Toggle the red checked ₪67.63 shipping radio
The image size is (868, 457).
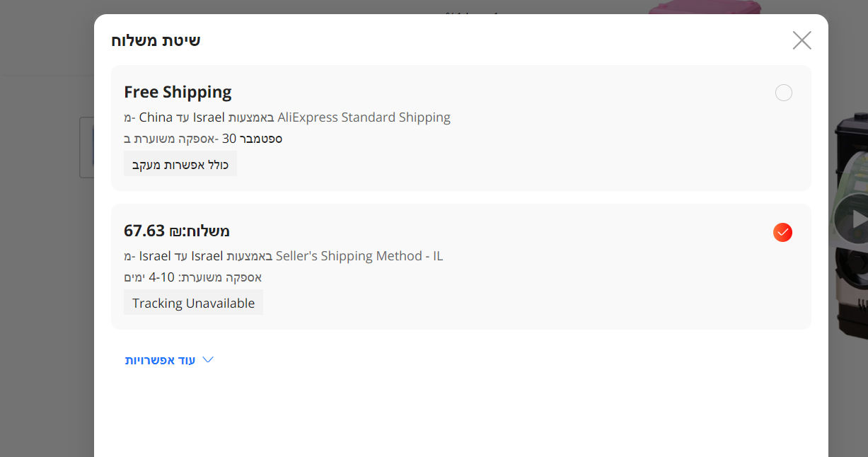(782, 232)
